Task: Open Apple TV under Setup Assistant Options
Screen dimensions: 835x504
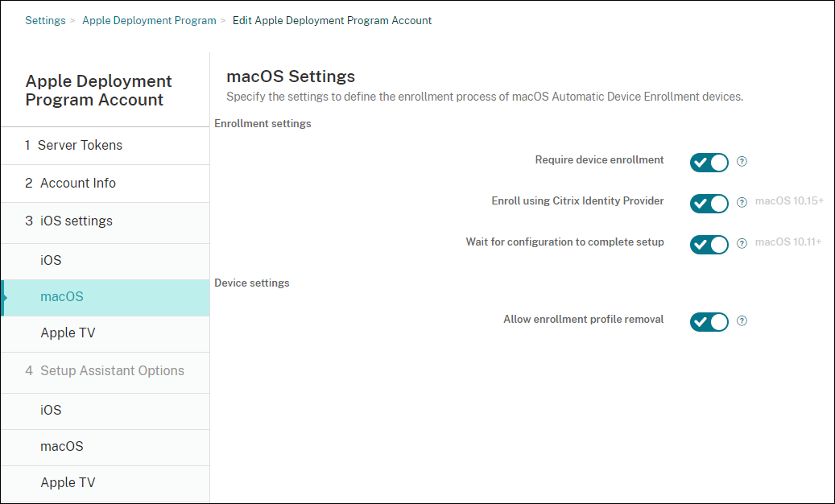Action: (68, 483)
